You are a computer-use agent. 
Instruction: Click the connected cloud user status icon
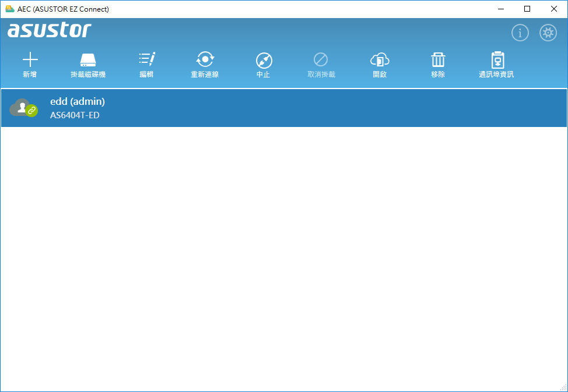23,108
